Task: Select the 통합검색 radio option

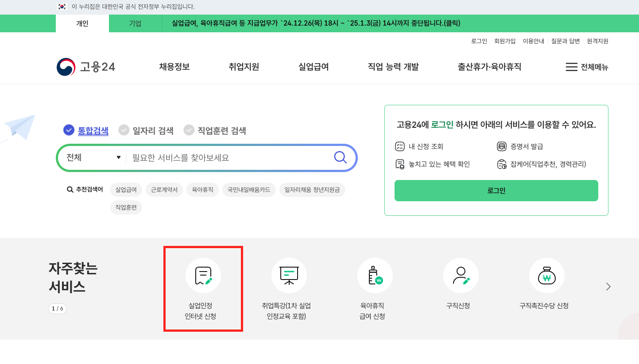Action: pyautogui.click(x=69, y=130)
